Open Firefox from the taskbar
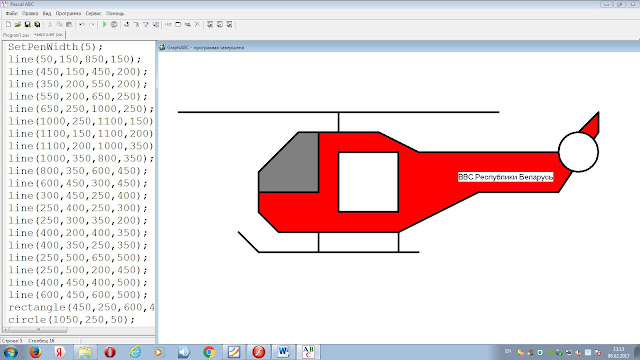640x360 pixels. tap(36, 352)
